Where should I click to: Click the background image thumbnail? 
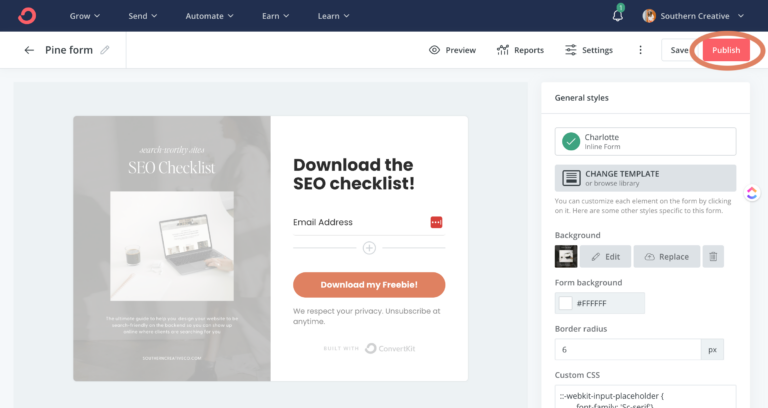point(566,257)
